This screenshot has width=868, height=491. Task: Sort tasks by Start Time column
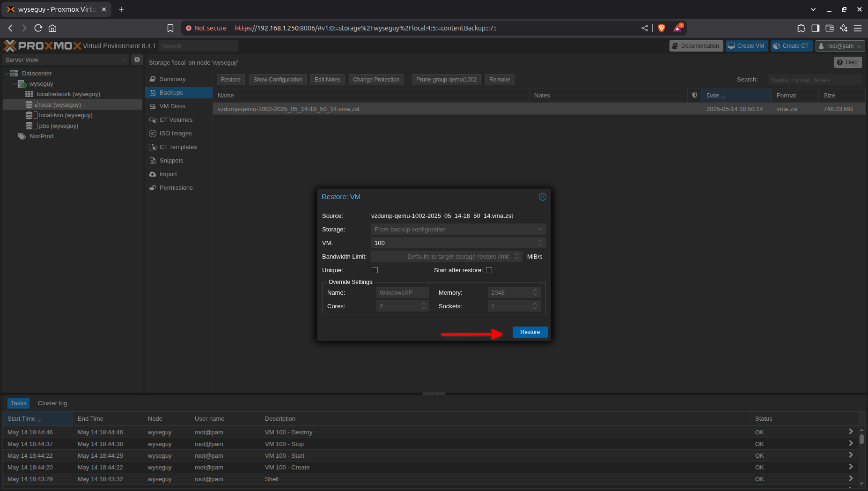37,419
